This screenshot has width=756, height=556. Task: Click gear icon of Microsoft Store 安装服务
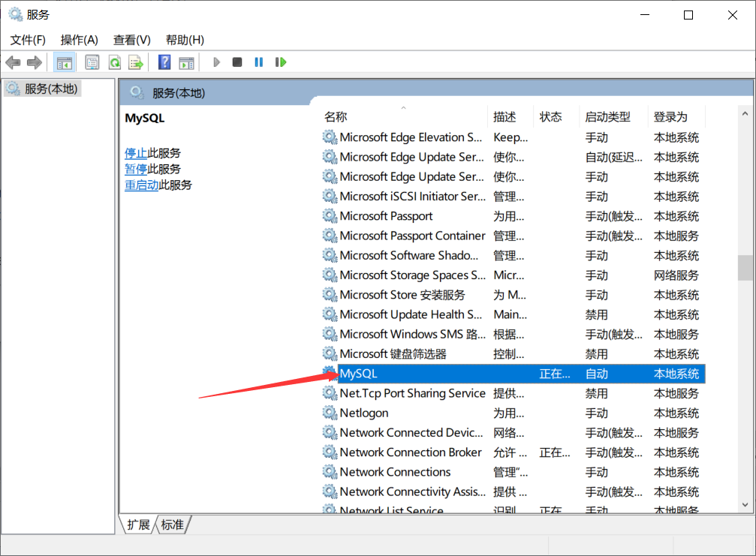click(x=330, y=294)
